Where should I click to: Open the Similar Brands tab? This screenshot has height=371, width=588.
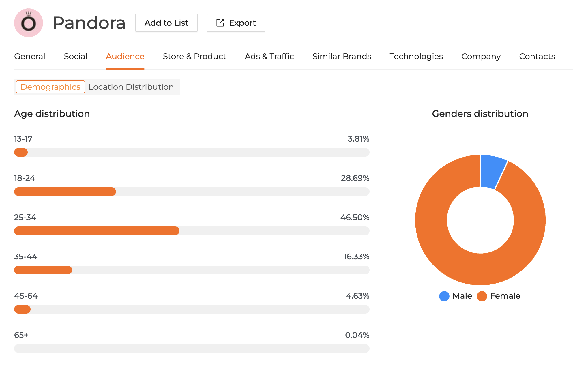341,57
